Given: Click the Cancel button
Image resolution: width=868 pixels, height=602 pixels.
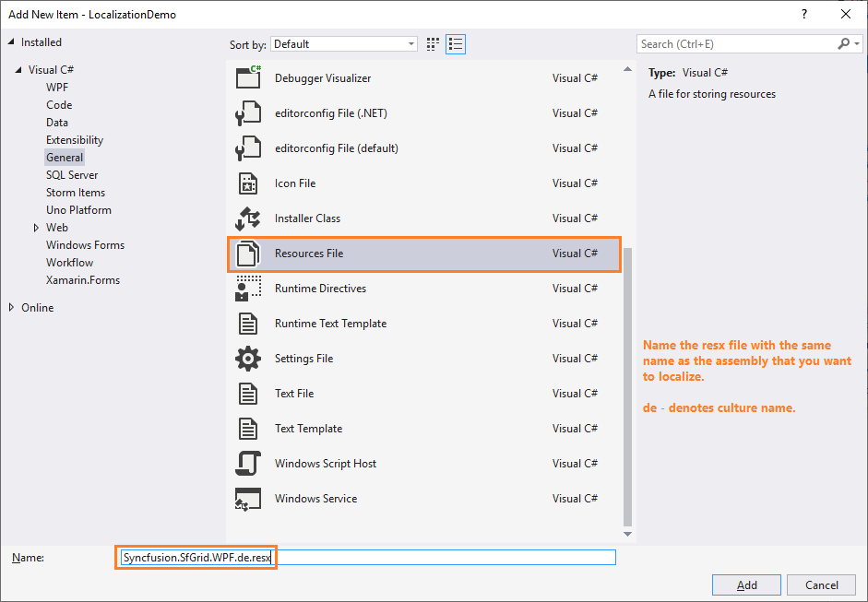Looking at the screenshot, I should 822,584.
